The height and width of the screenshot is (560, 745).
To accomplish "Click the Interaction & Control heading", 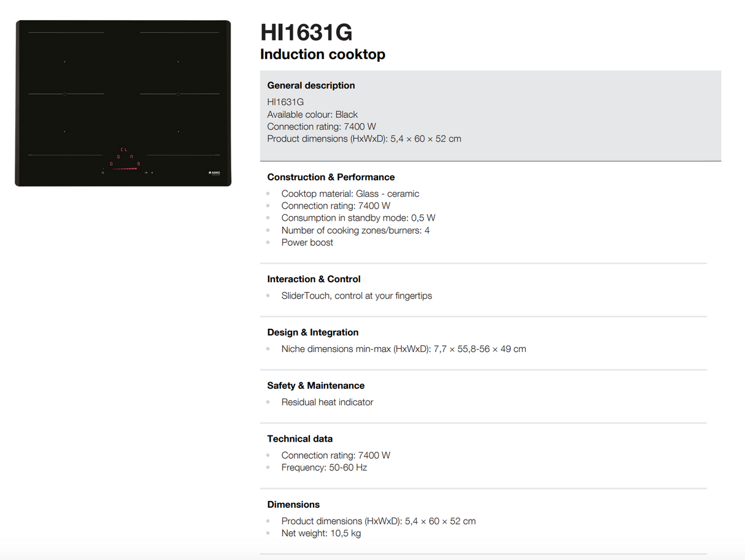I will point(314,279).
